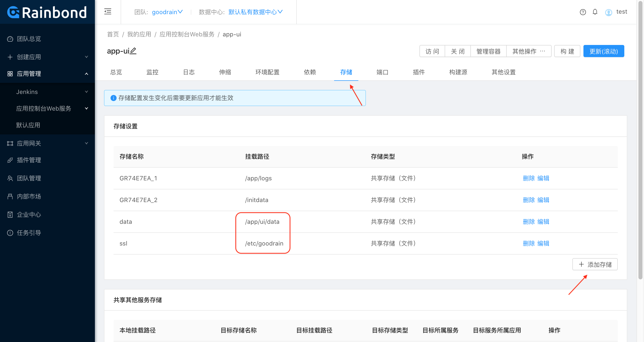Click 编辑 for the data storage row

pos(543,222)
